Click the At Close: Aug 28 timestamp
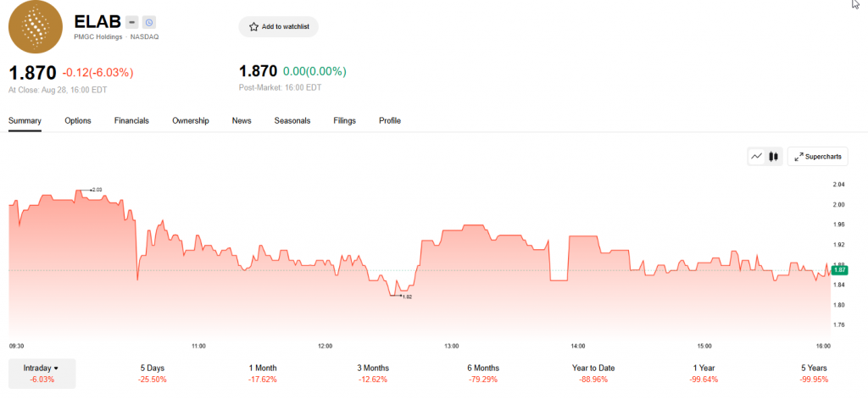868x399 pixels. point(58,89)
